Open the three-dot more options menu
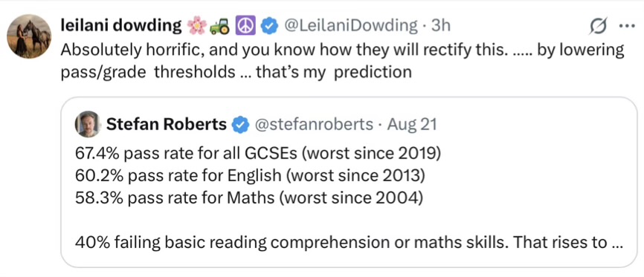 pyautogui.click(x=627, y=25)
